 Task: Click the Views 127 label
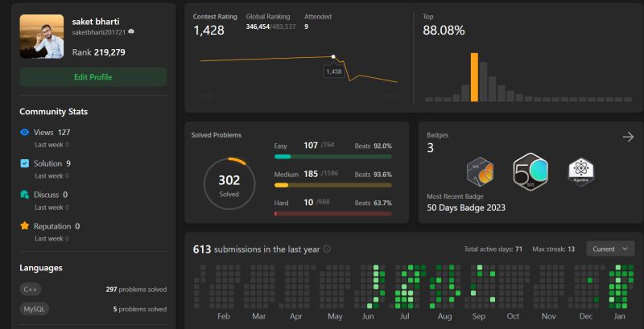click(52, 133)
